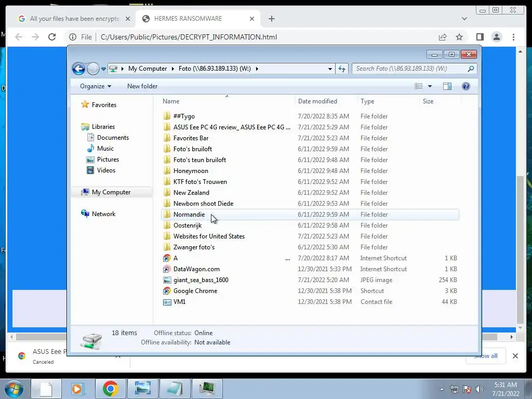Close the Chrome downloads bar
The image size is (532, 399).
pos(515,356)
